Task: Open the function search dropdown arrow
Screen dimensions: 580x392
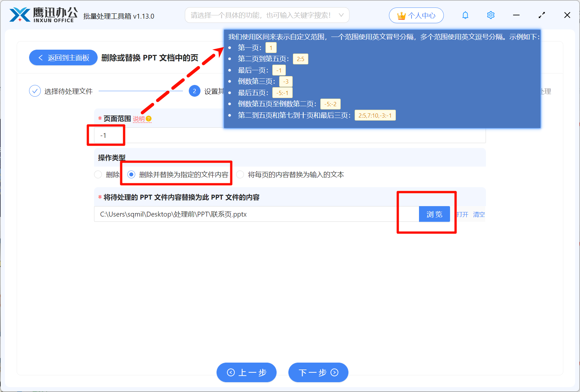Action: pyautogui.click(x=341, y=15)
